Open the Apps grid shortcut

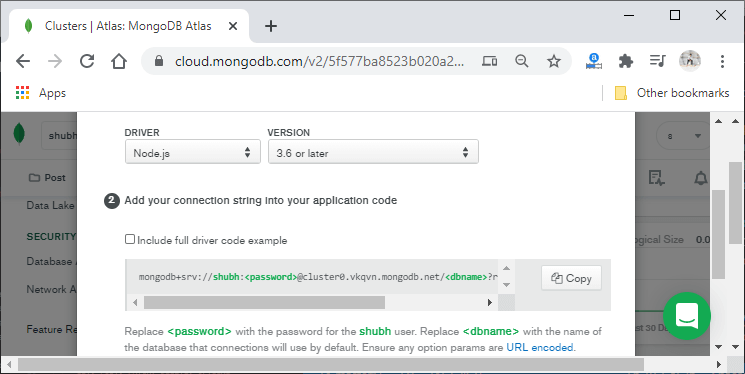pyautogui.click(x=22, y=93)
